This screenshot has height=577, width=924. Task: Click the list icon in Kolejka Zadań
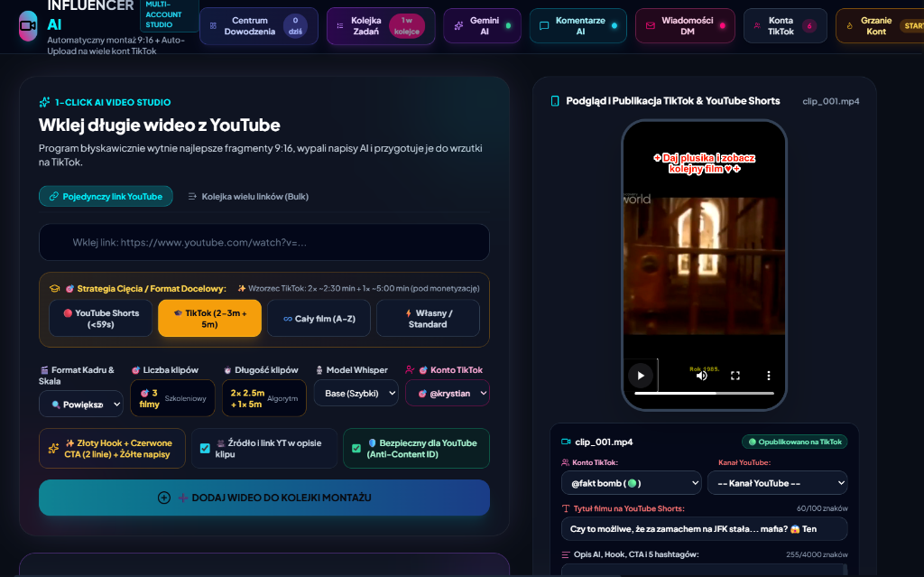tap(340, 26)
